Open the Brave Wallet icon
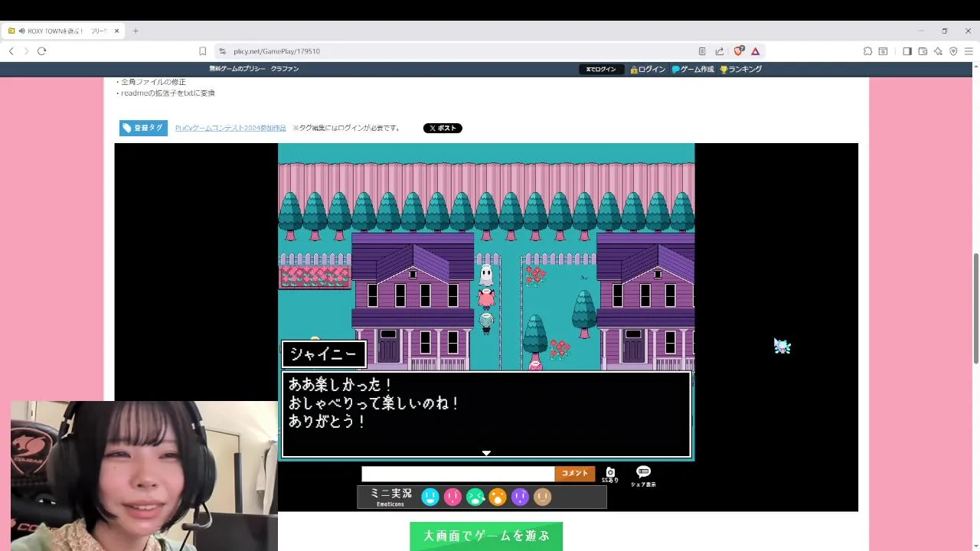The image size is (980, 551). (923, 51)
